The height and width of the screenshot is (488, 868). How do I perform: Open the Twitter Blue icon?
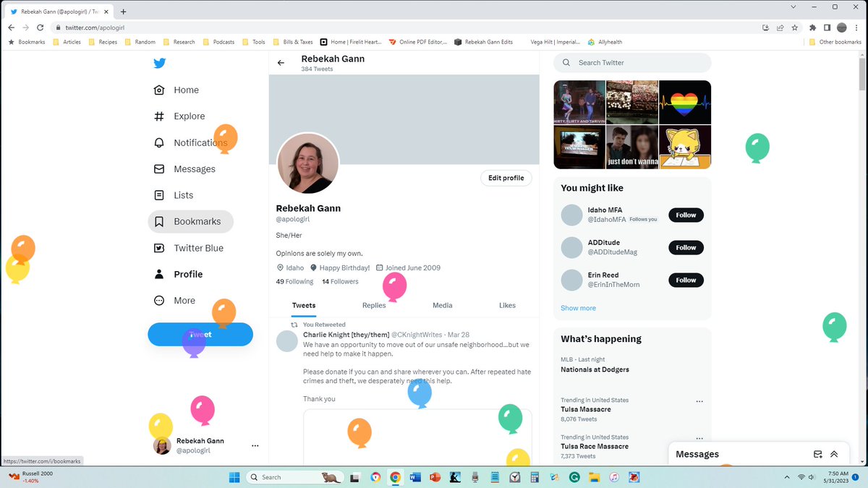pyautogui.click(x=159, y=248)
